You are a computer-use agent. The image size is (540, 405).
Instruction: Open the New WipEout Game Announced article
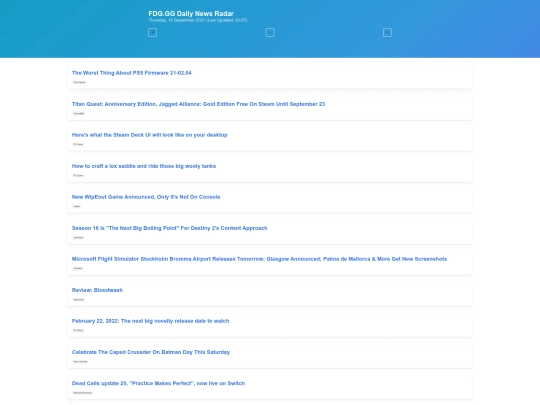[146, 197]
